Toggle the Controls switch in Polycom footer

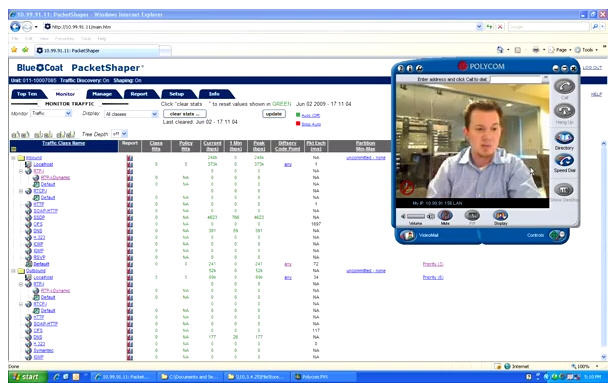557,235
